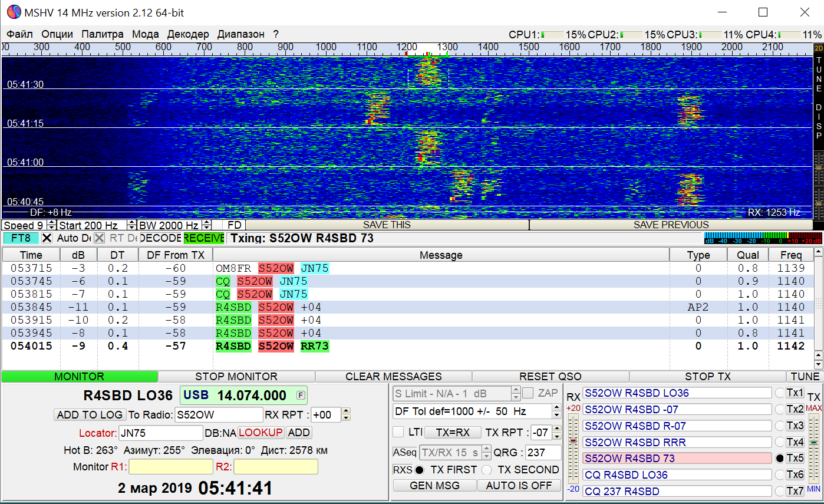This screenshot has width=824, height=504.
Task: Click the RX level slider handle
Action: tap(573, 441)
